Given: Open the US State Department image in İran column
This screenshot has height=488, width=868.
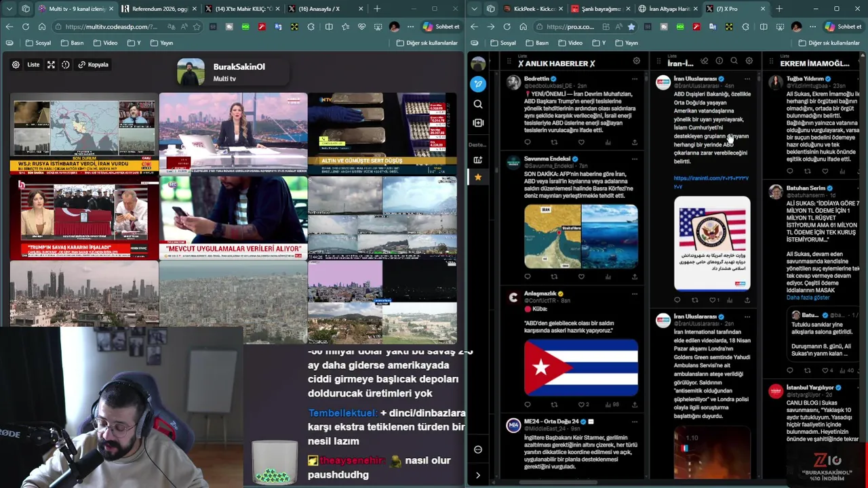Looking at the screenshot, I should [x=712, y=243].
